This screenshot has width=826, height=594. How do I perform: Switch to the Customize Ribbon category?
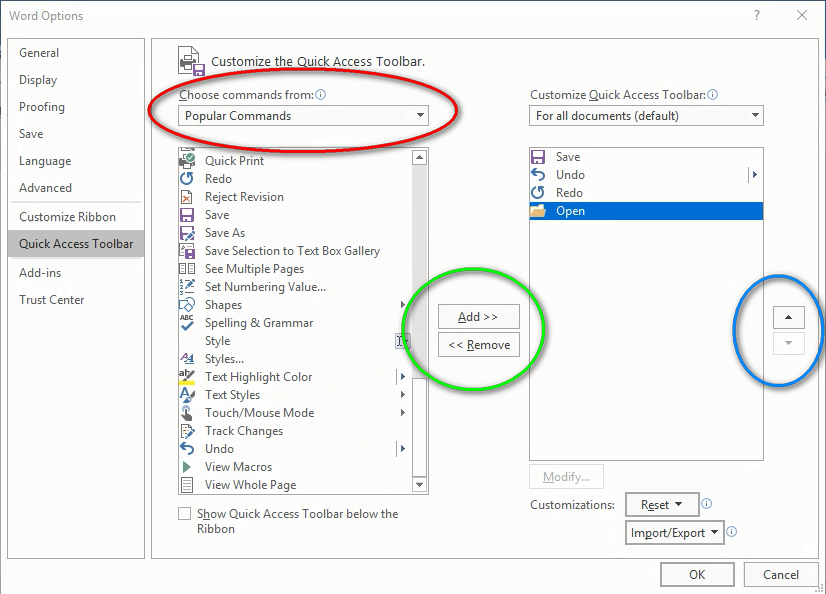point(67,217)
